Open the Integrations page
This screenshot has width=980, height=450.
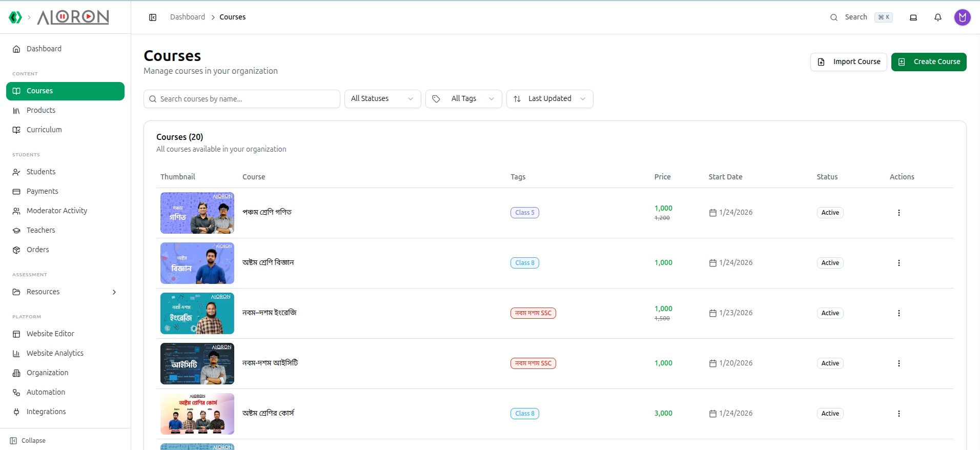65,412
